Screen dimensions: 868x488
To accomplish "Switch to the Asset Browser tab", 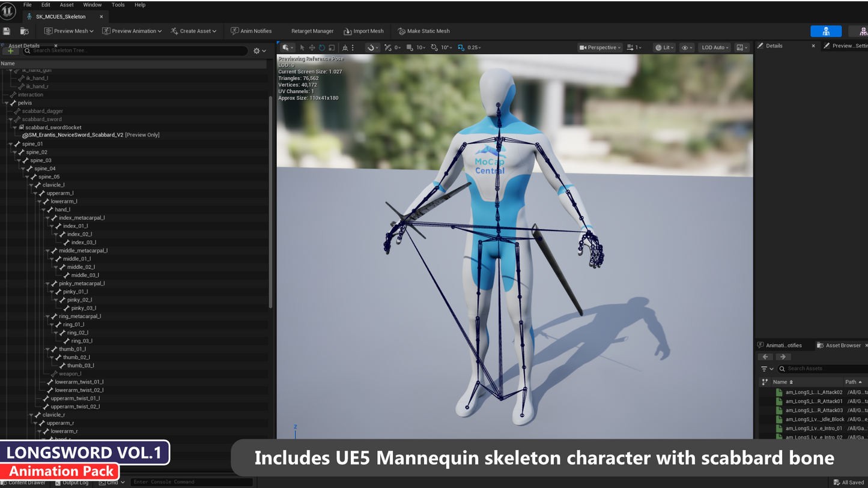I will (842, 345).
